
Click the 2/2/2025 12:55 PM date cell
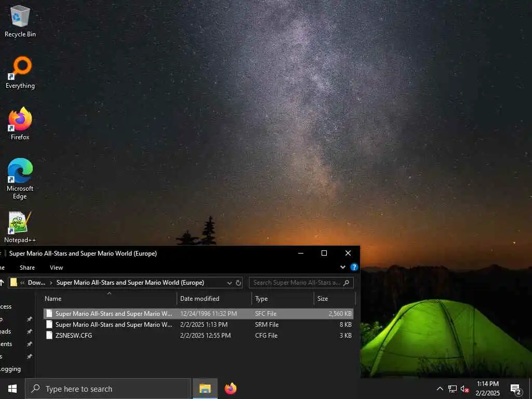pos(205,335)
